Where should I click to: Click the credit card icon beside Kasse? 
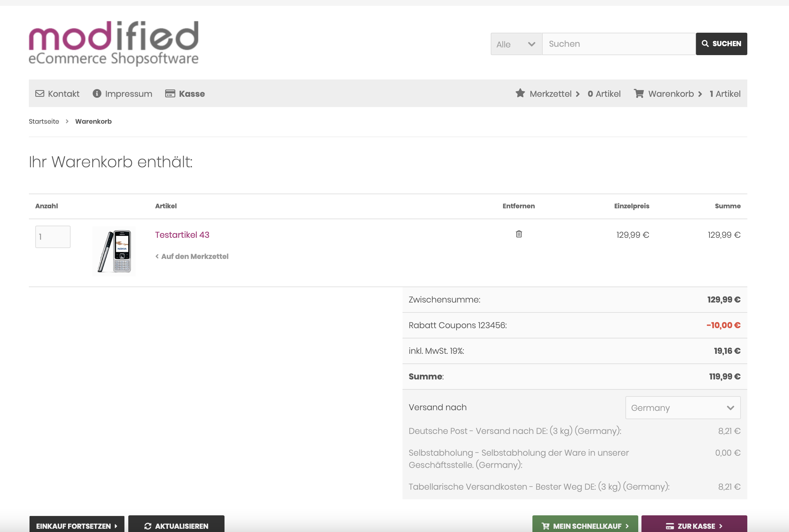click(x=170, y=94)
